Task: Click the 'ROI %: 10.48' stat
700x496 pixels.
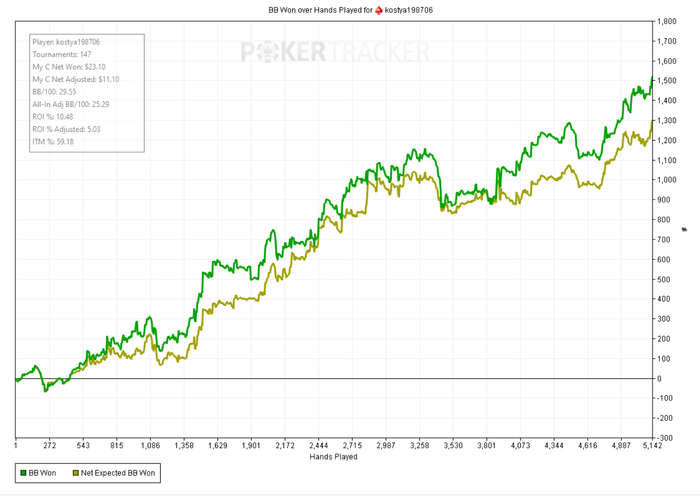Action: tap(53, 117)
